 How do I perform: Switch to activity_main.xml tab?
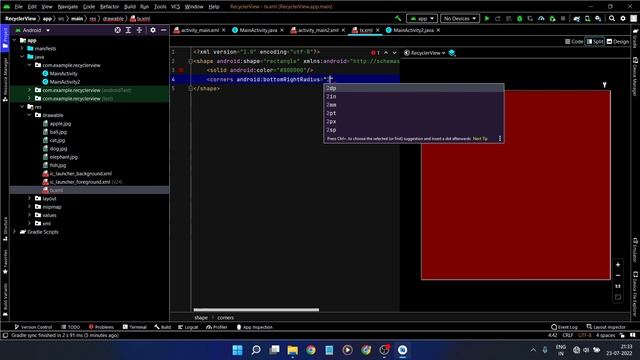tap(200, 30)
